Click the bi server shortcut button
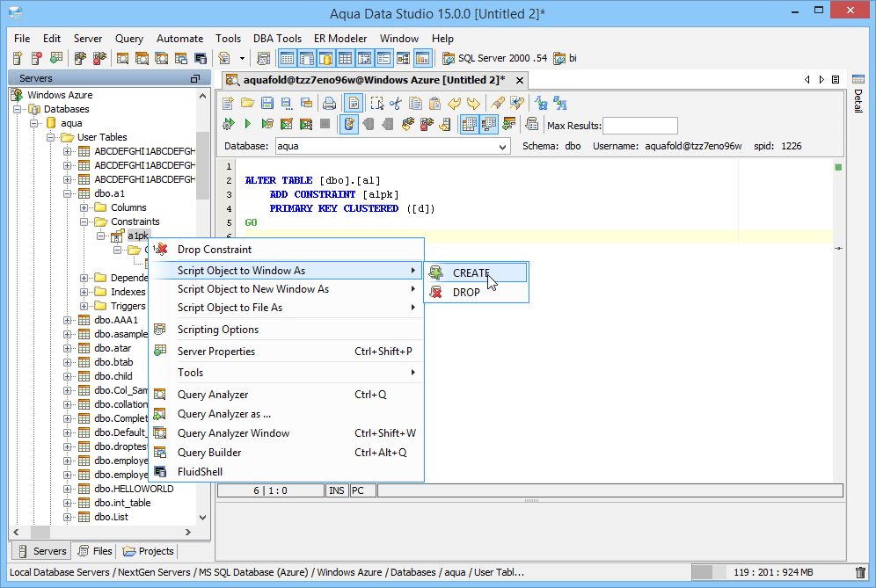The height and width of the screenshot is (588, 876). [566, 58]
